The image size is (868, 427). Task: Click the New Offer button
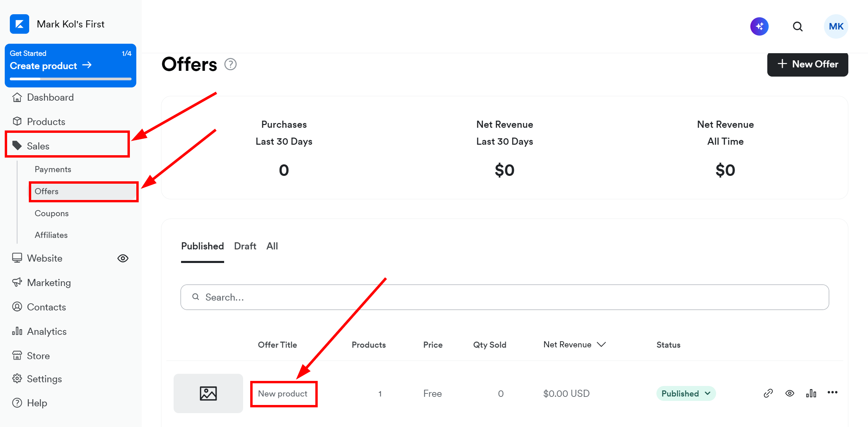808,64
